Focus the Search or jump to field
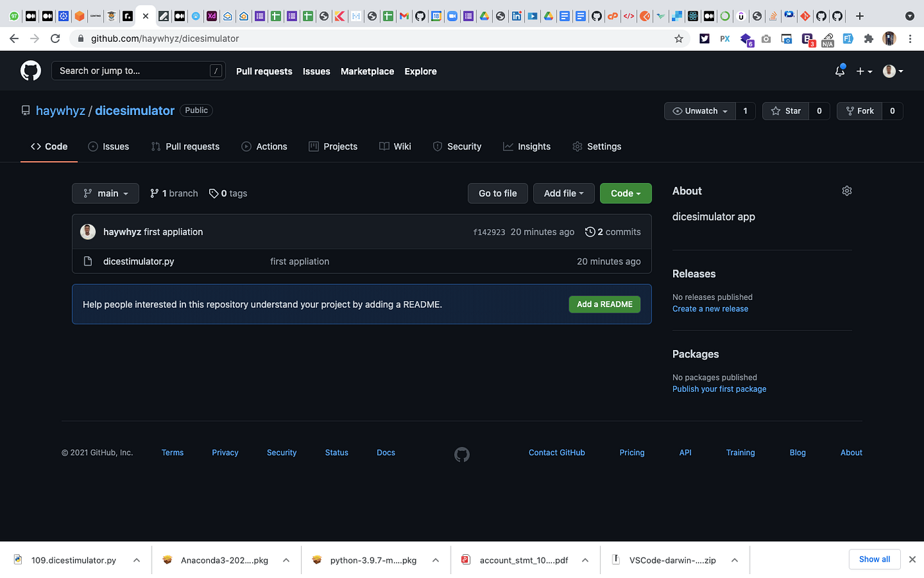 [139, 71]
